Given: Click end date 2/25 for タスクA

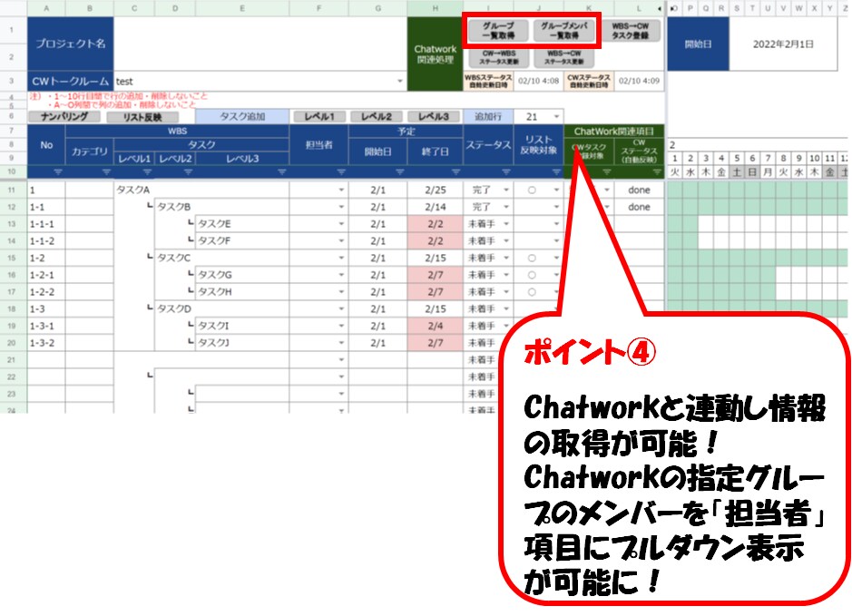Looking at the screenshot, I should [x=436, y=191].
